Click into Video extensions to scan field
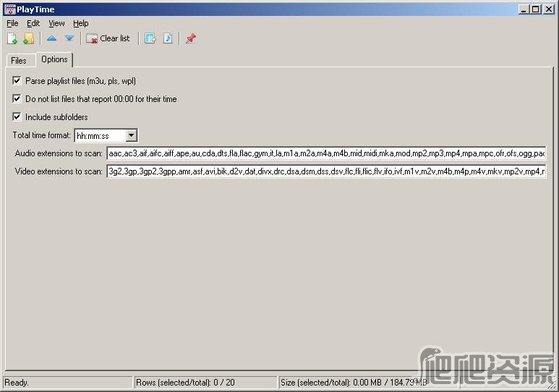This screenshot has width=559, height=392. (326, 171)
